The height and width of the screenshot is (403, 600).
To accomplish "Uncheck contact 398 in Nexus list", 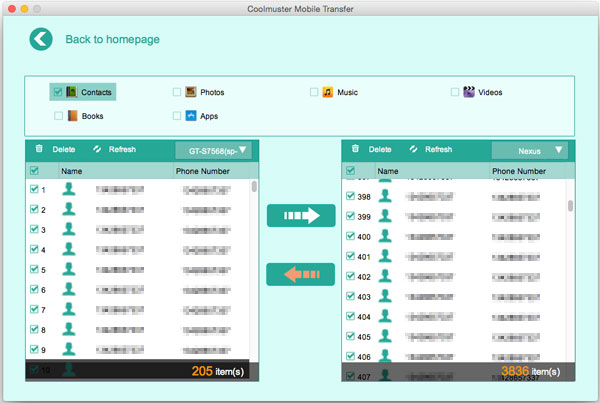I will click(x=350, y=196).
